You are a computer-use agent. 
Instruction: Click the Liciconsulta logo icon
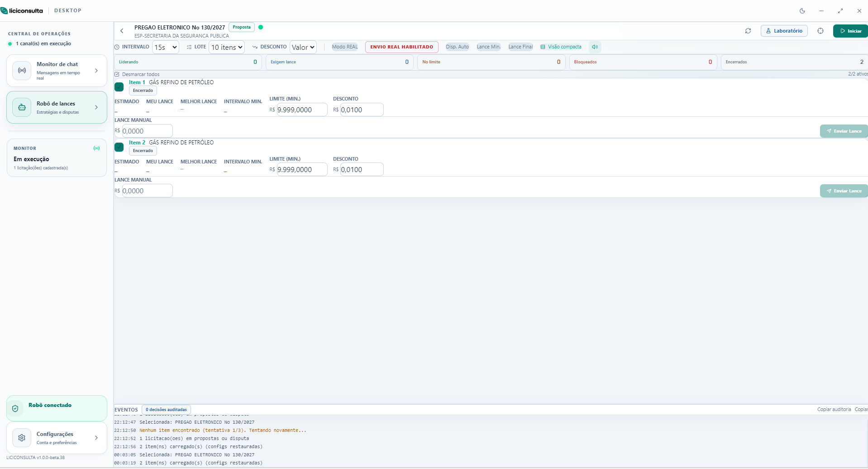pos(4,10)
